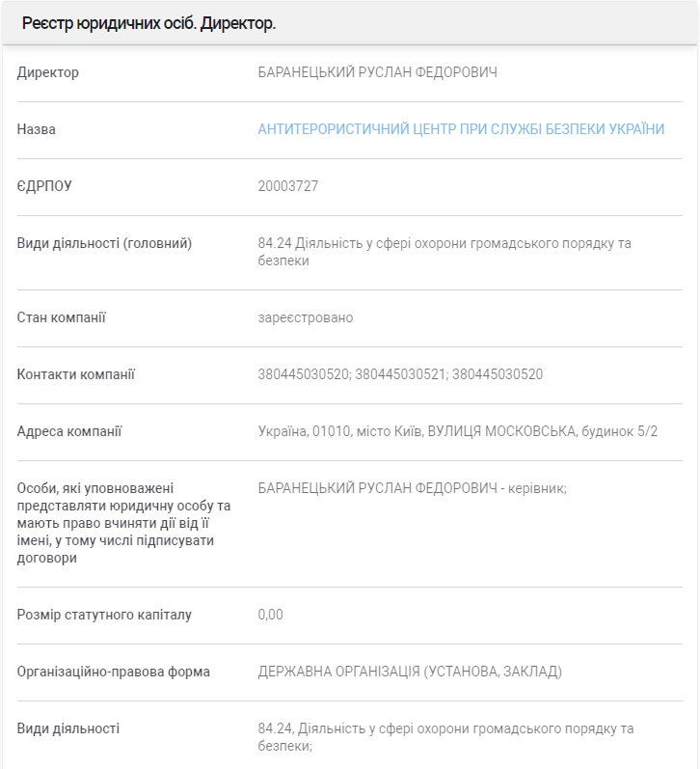Click the Види діяльності (головний) label
The height and width of the screenshot is (769, 700).
(104, 243)
